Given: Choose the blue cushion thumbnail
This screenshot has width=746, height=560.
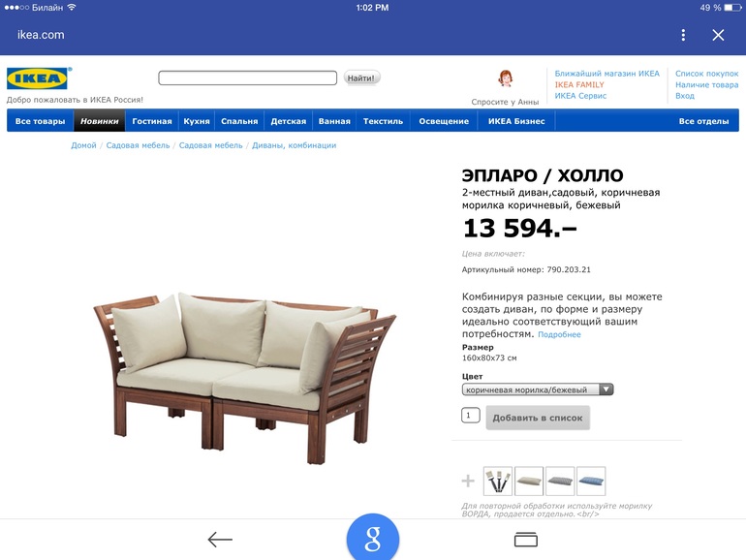Looking at the screenshot, I should coord(591,481).
